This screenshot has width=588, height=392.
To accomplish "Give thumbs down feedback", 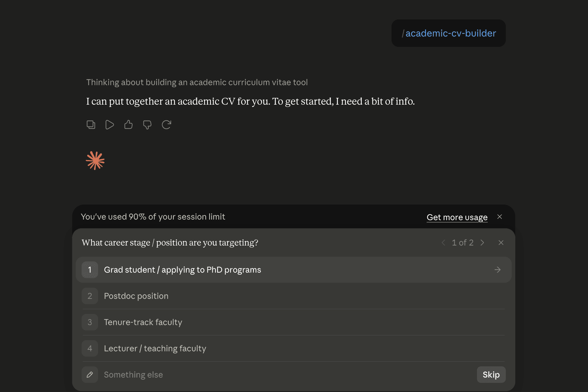I will [147, 125].
